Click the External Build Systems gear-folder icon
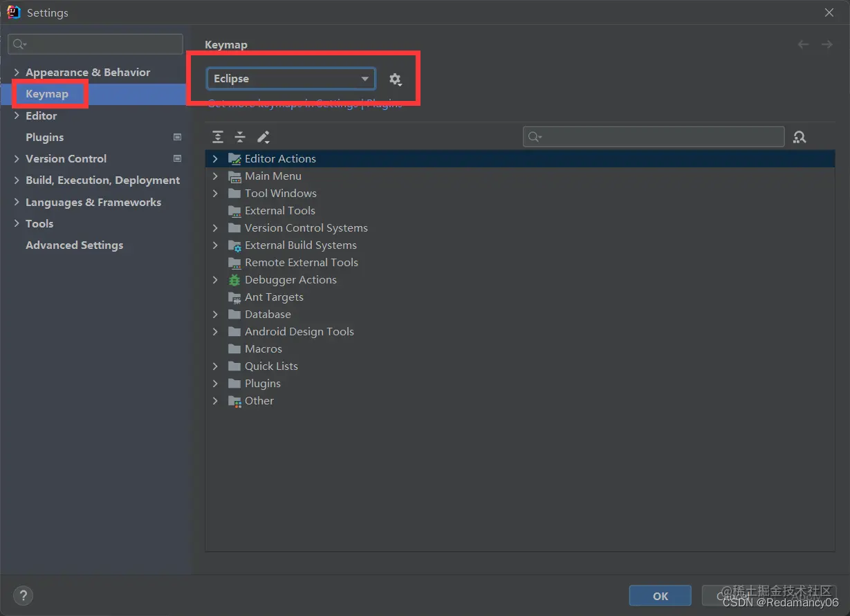 [234, 245]
